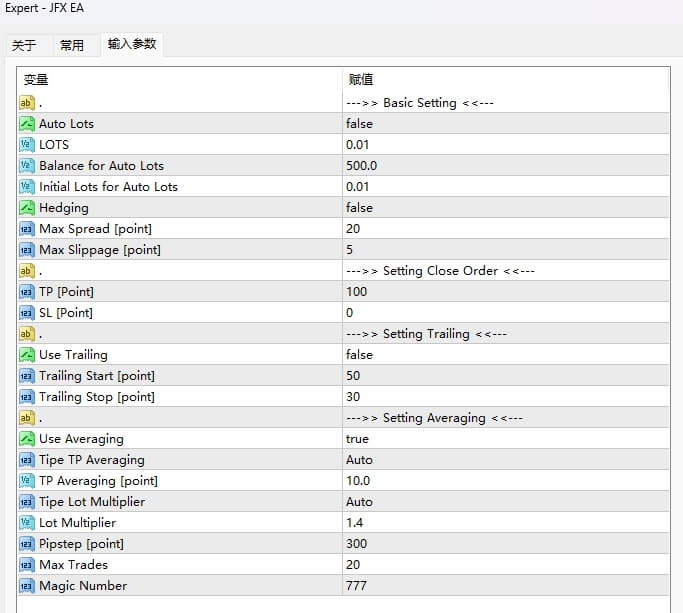The height and width of the screenshot is (613, 683).
Task: Select the 'Auto Lots' variable name
Action: pos(66,124)
